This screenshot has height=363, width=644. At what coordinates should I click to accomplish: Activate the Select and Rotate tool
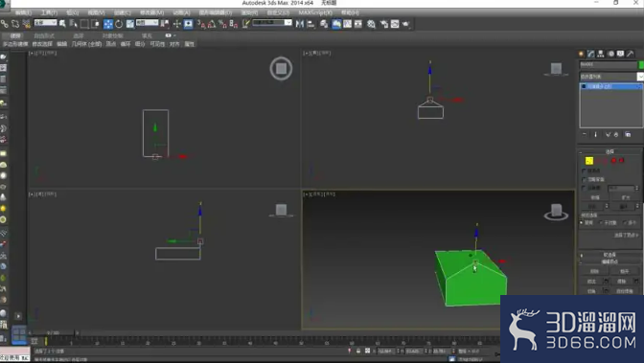[119, 24]
